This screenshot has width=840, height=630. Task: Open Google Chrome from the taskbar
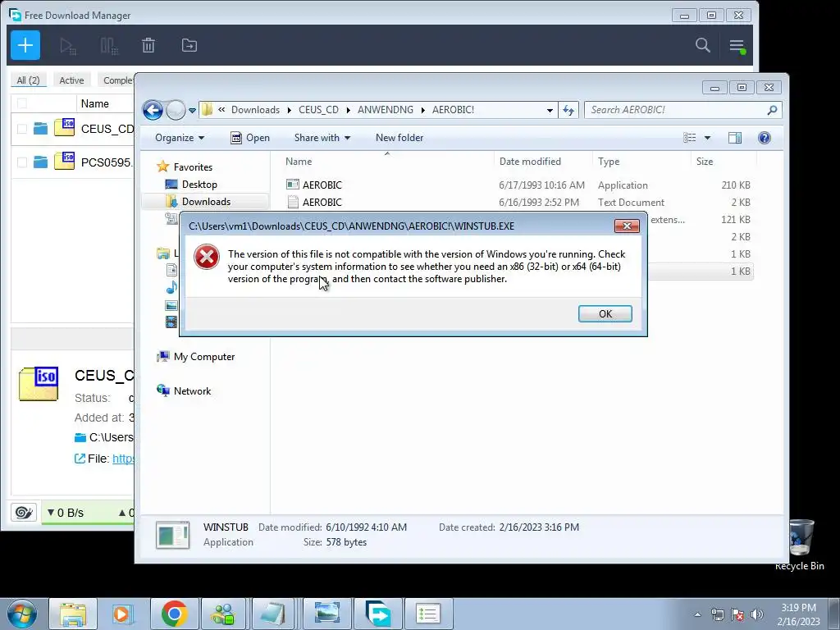coord(174,614)
